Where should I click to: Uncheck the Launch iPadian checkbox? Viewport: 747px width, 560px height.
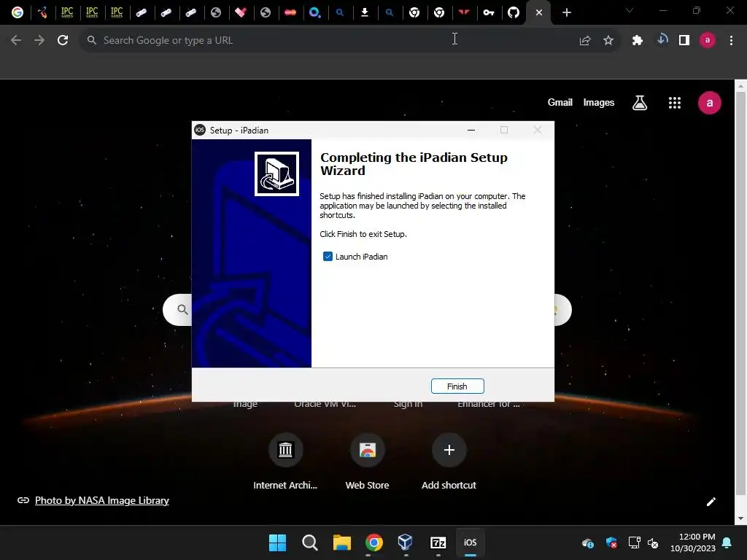pyautogui.click(x=328, y=257)
